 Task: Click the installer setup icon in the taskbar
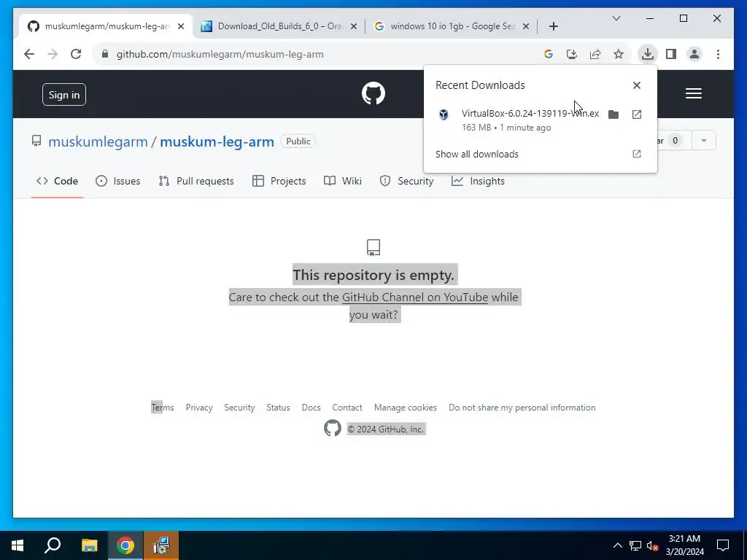(x=161, y=545)
